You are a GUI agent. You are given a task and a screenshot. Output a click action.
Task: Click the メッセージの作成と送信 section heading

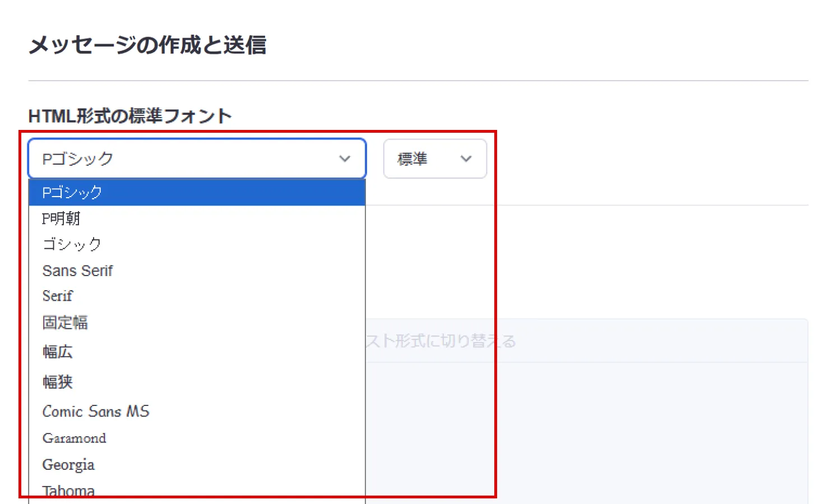pyautogui.click(x=147, y=45)
